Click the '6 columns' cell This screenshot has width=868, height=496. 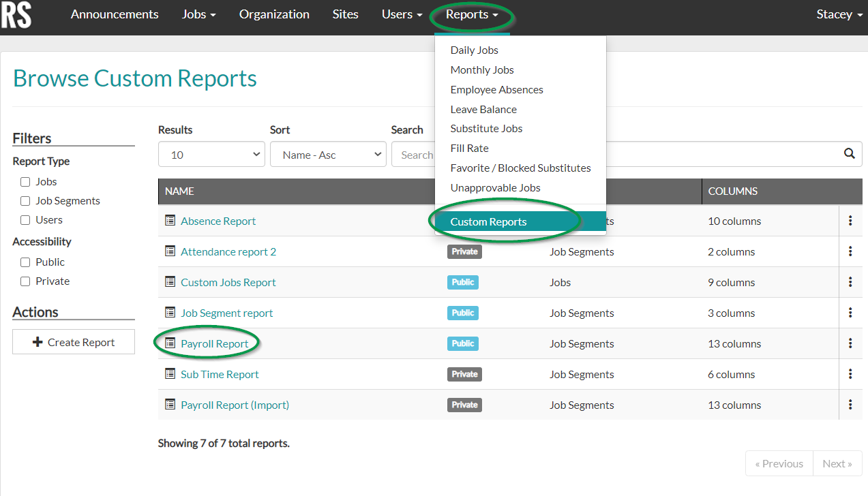pyautogui.click(x=732, y=374)
